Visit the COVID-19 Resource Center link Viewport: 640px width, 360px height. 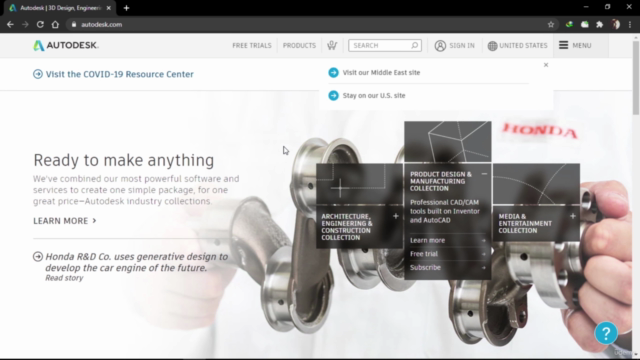(120, 74)
